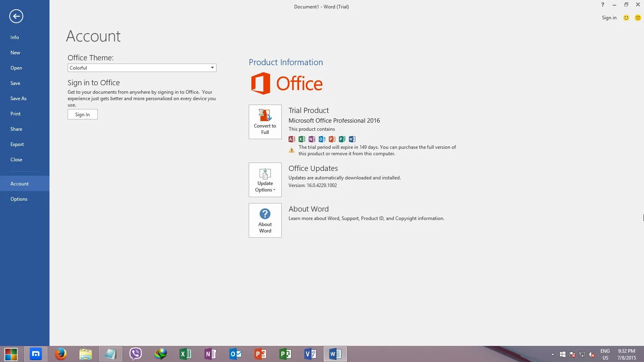Screen dimensions: 644x362
Task: Click the active Word taskbar icon
Action: click(335, 354)
